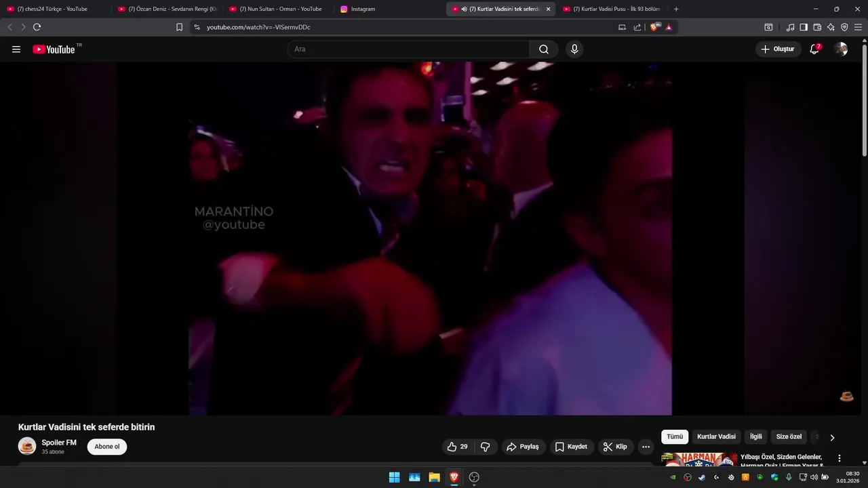Open the Yılbaşı Özel recommended video title
Image resolution: width=868 pixels, height=488 pixels.
pyautogui.click(x=781, y=461)
